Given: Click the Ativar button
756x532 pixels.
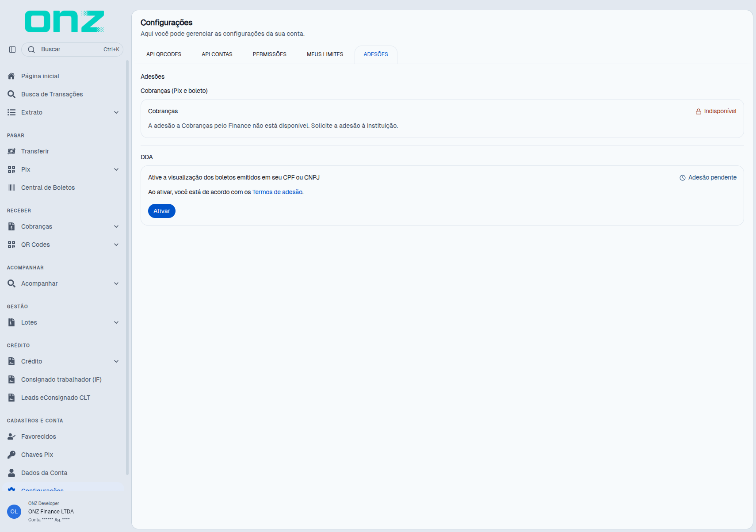Looking at the screenshot, I should coord(162,211).
